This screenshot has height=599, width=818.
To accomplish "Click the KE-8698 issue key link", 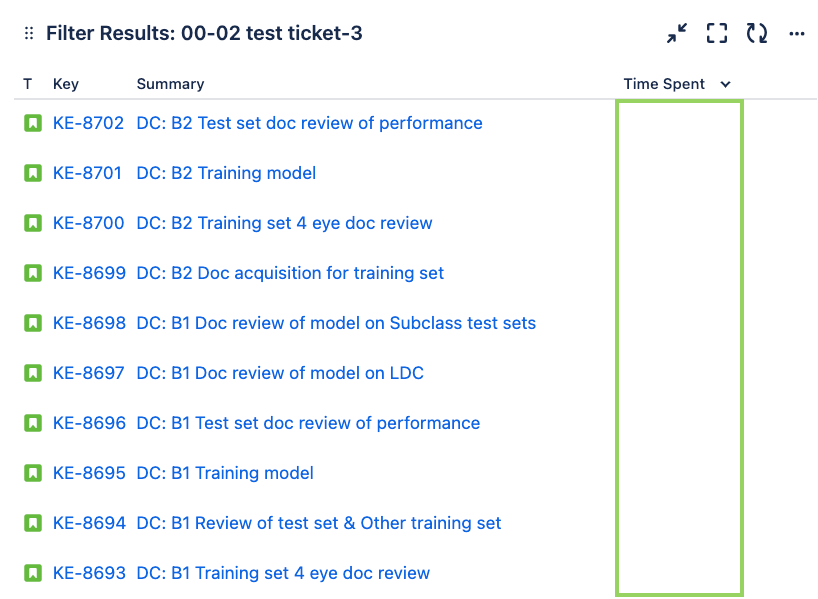I will [x=87, y=323].
